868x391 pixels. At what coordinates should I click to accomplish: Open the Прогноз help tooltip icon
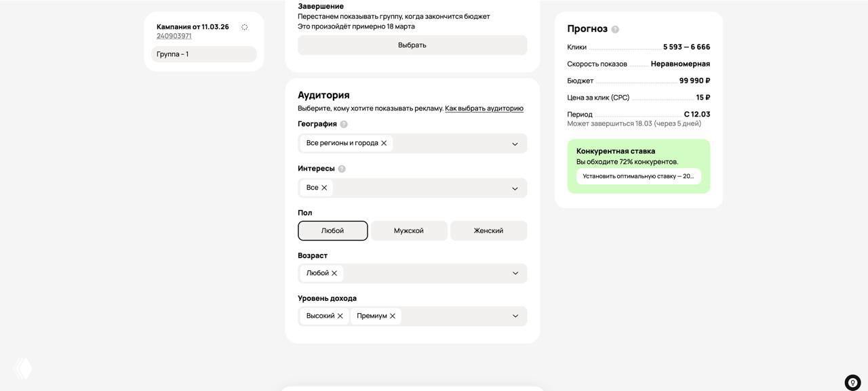pos(614,28)
